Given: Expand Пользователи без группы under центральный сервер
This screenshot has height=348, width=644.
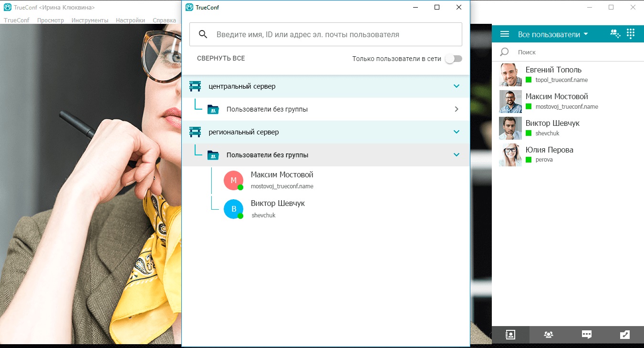Looking at the screenshot, I should point(456,109).
